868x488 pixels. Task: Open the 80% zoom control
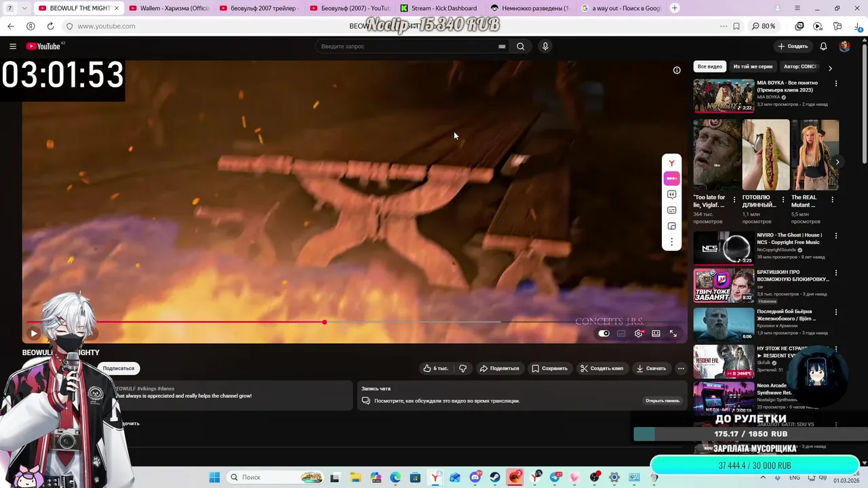pos(764,26)
